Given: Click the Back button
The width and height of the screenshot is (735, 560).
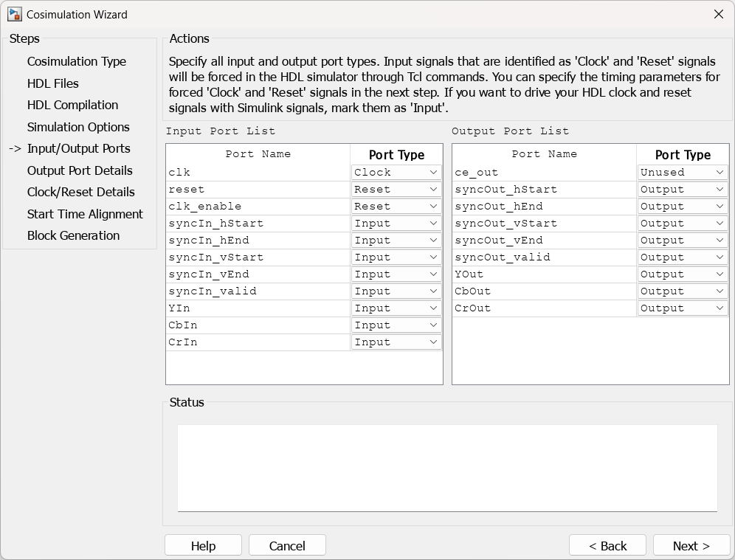Looking at the screenshot, I should click(x=607, y=545).
